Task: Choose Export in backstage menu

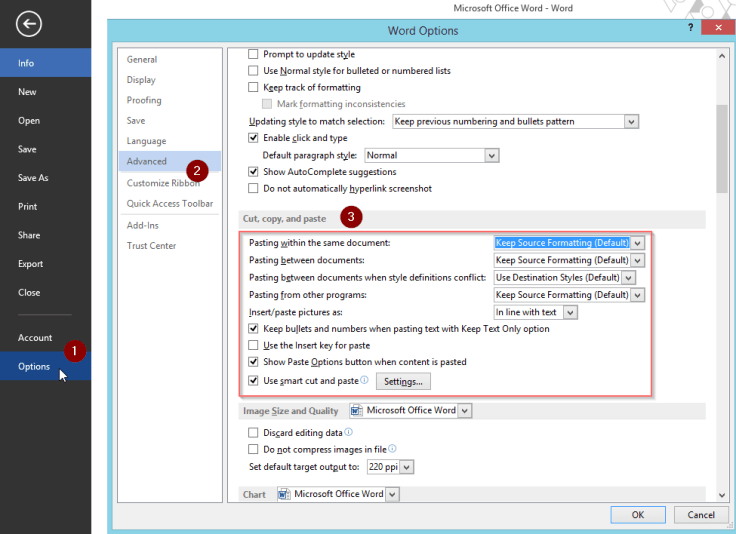Action: (x=46, y=264)
